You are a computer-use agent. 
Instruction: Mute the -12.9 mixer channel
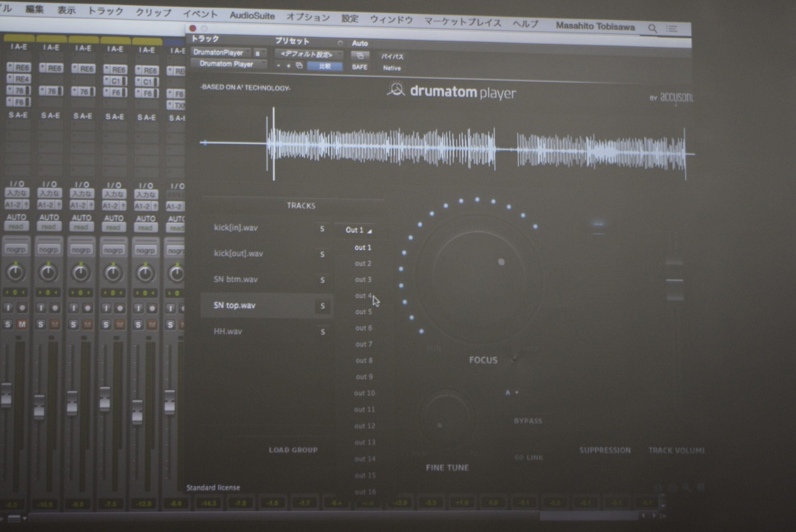point(152,325)
